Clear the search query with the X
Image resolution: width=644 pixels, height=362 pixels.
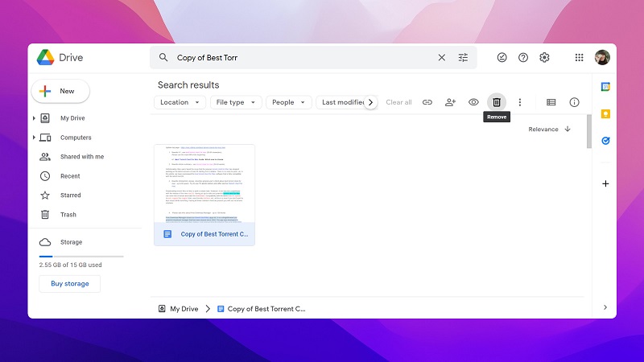441,57
